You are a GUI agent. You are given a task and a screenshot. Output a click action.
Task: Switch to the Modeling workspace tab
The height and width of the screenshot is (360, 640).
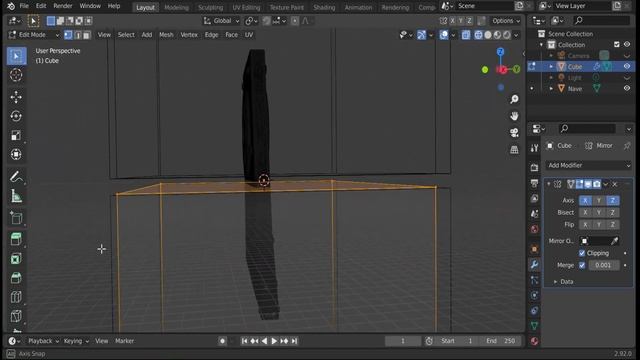pyautogui.click(x=176, y=7)
